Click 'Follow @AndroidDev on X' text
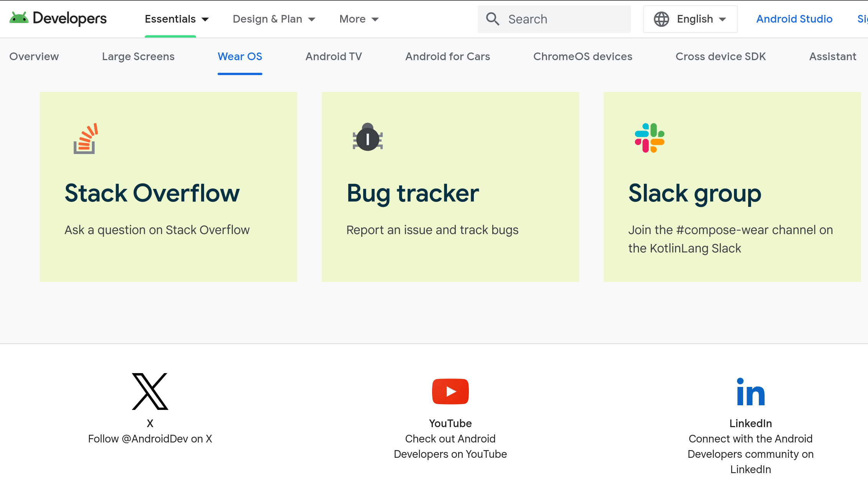Viewport: 868px width, 498px height. coord(150,439)
